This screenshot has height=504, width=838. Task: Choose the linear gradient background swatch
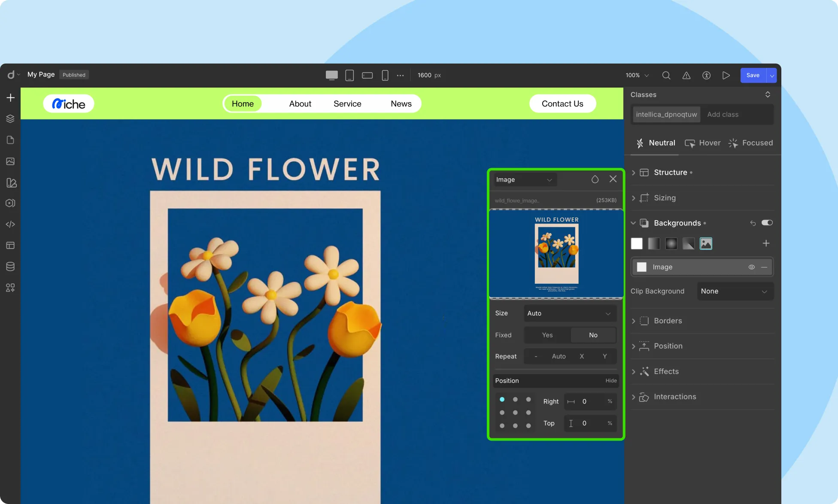[654, 244]
